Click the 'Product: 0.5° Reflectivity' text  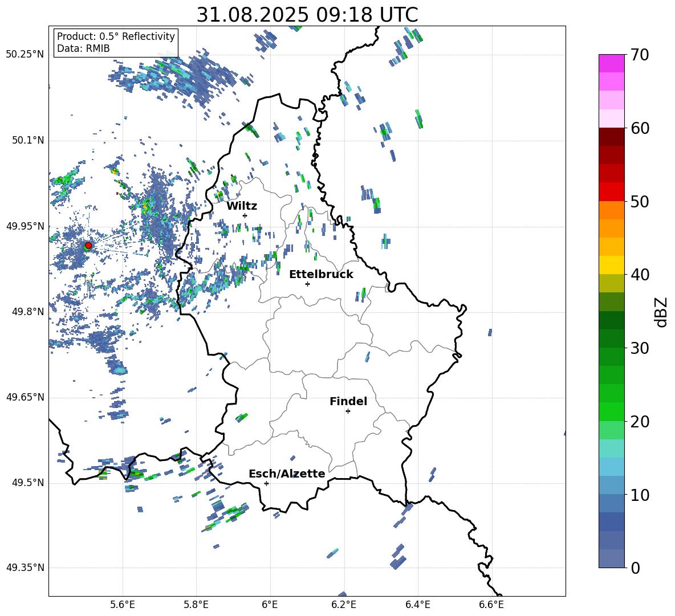coord(116,36)
